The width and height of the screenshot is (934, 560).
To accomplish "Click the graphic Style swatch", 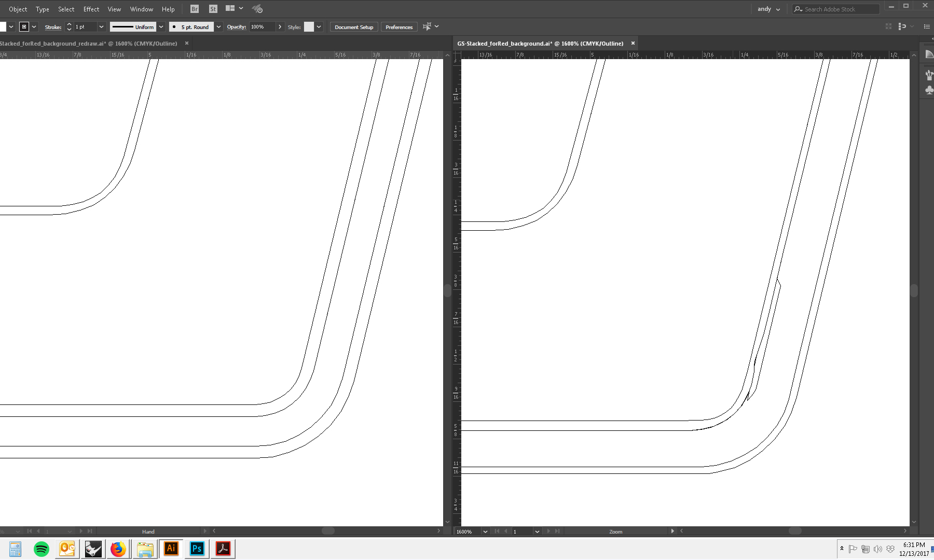I will pyautogui.click(x=309, y=26).
